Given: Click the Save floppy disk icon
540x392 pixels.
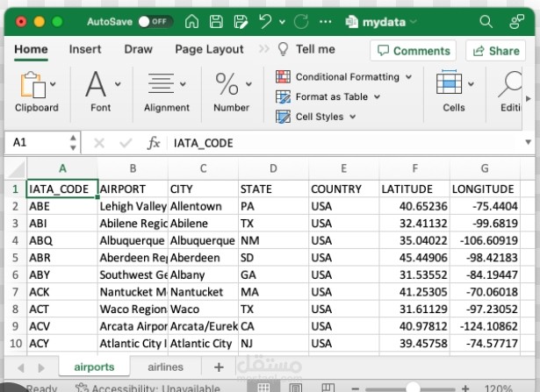Looking at the screenshot, I should coord(216,22).
